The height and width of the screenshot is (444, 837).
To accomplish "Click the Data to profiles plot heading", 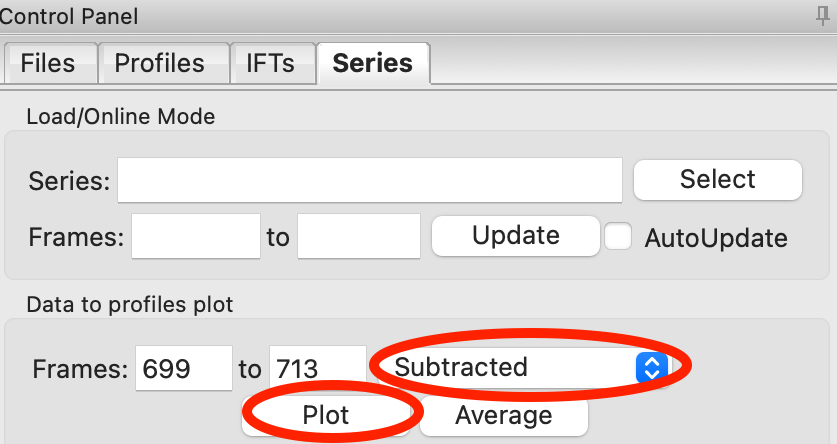I will (129, 303).
